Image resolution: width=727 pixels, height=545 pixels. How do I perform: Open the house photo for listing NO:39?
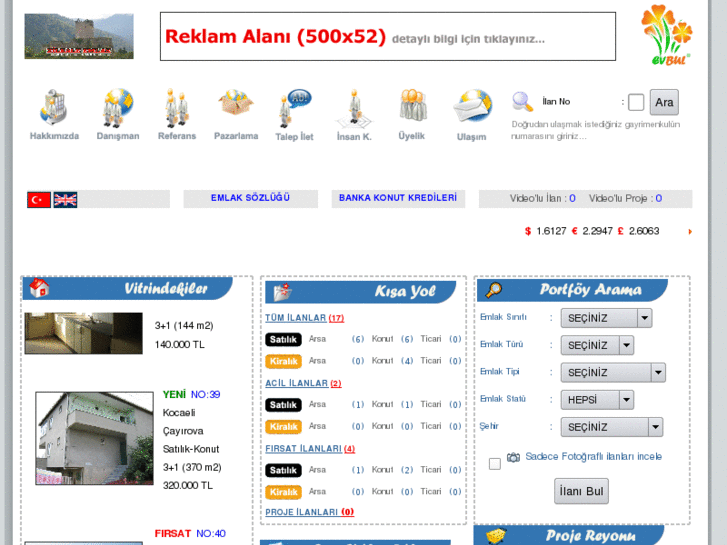coord(95,438)
